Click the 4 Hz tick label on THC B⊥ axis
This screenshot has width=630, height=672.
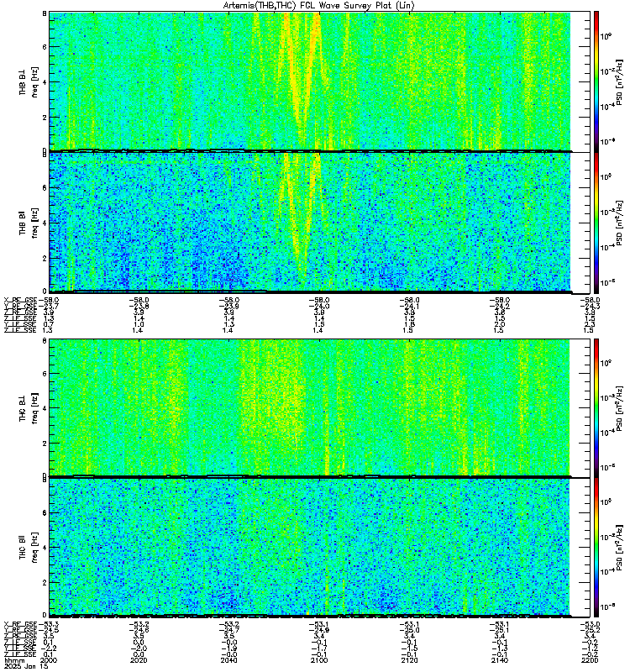click(45, 408)
